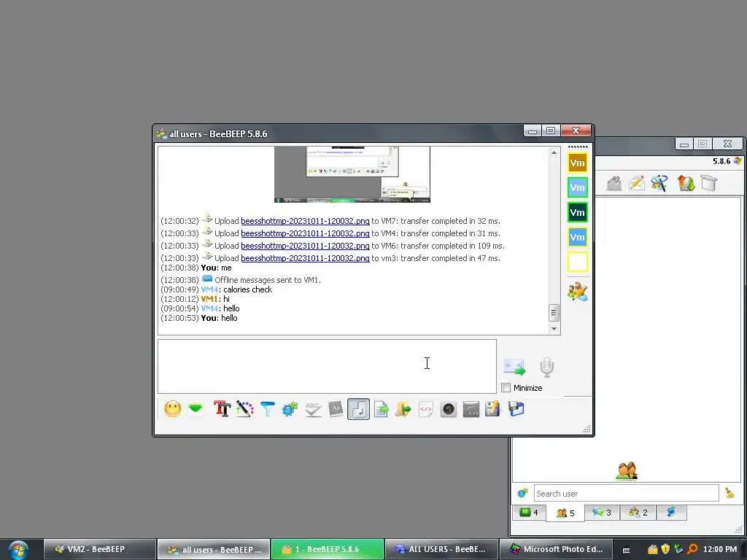Enable the Minimize checkbox

coord(506,388)
